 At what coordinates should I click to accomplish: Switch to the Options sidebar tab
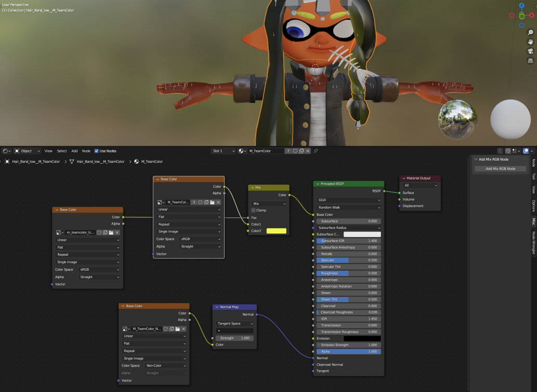[x=533, y=206]
